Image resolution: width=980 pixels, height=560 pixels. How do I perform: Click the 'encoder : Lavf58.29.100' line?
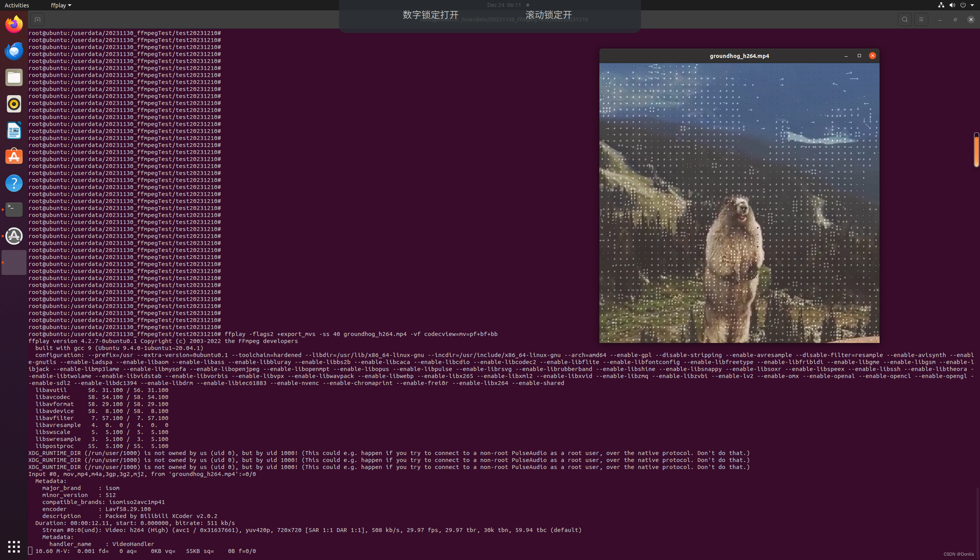click(x=97, y=509)
